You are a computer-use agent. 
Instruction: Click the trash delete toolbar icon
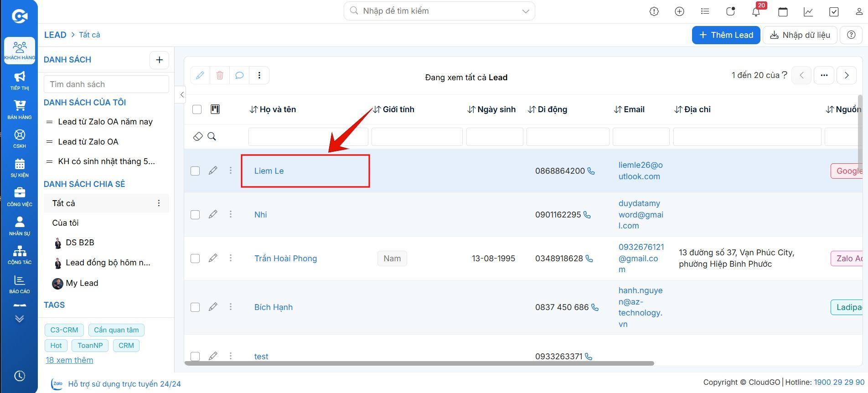[220, 75]
